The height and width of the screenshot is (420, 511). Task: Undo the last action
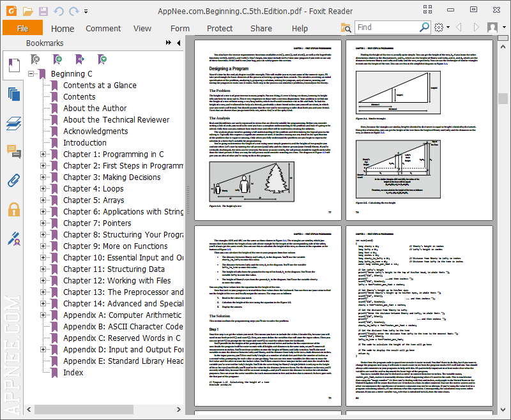pyautogui.click(x=59, y=11)
